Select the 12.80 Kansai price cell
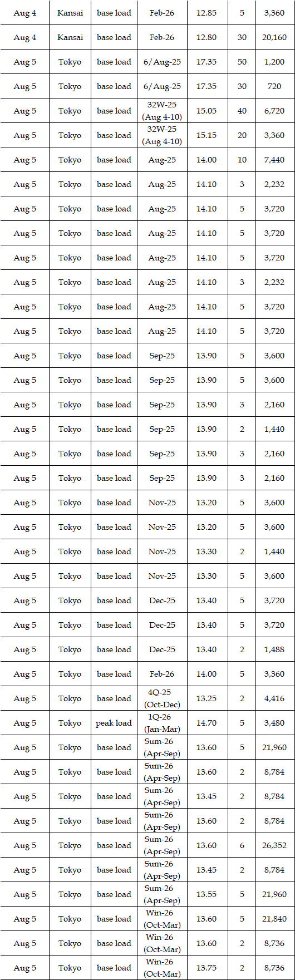The height and width of the screenshot is (980, 295). click(206, 37)
